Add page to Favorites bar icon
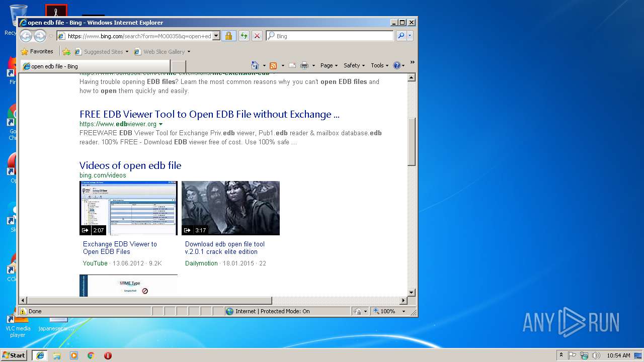This screenshot has width=644, height=362. [x=66, y=51]
